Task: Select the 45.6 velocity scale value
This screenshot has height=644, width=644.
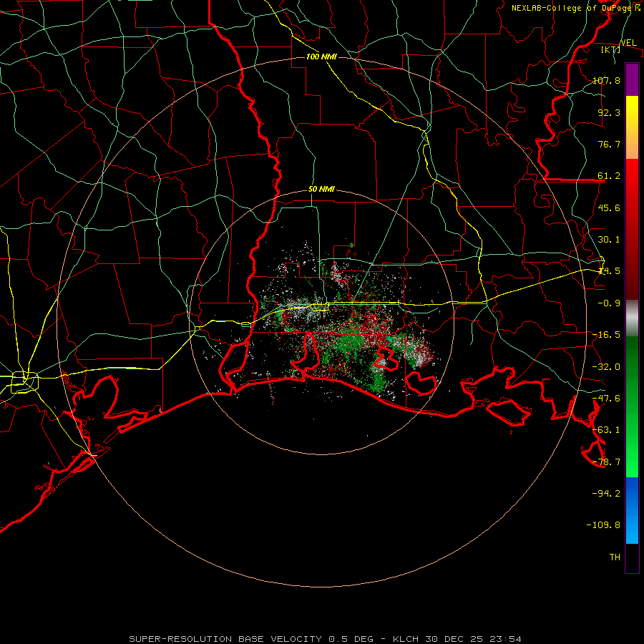Action: (x=610, y=208)
